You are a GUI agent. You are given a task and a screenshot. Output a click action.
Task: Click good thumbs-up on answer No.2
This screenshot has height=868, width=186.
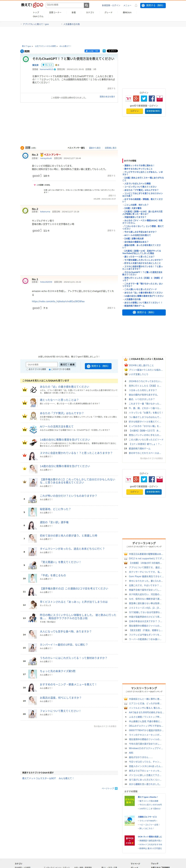click(37, 230)
